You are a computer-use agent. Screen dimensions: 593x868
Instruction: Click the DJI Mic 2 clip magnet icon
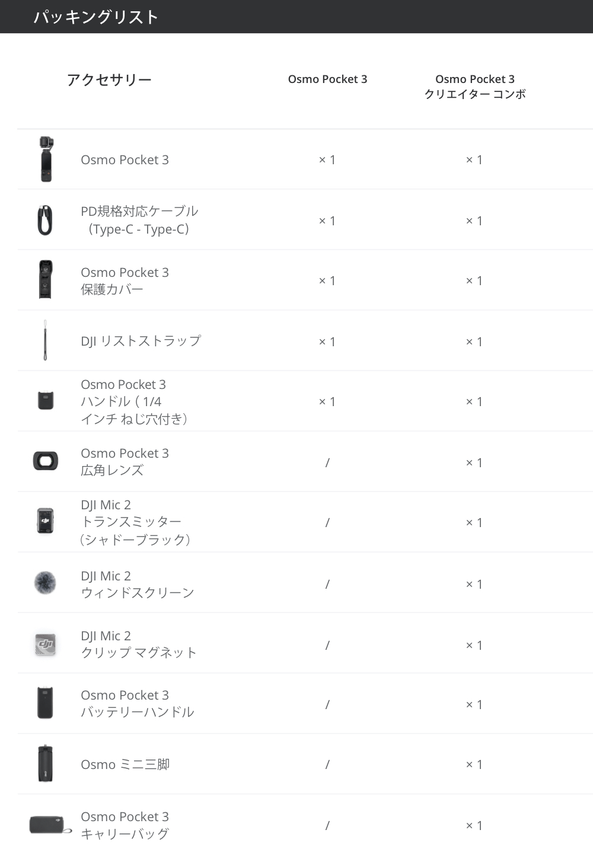coord(46,644)
